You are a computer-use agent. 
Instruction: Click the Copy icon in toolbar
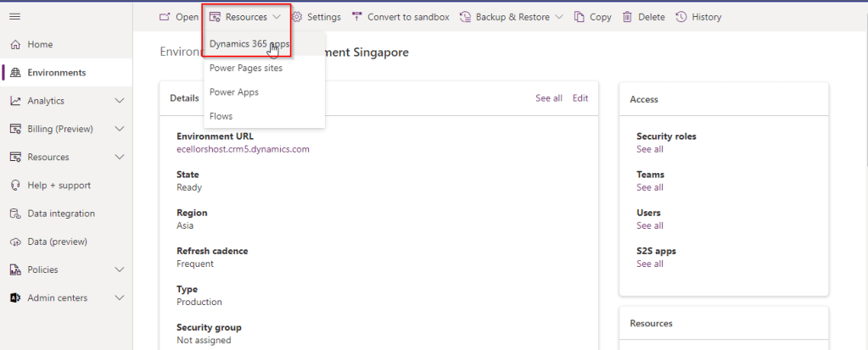(x=580, y=17)
